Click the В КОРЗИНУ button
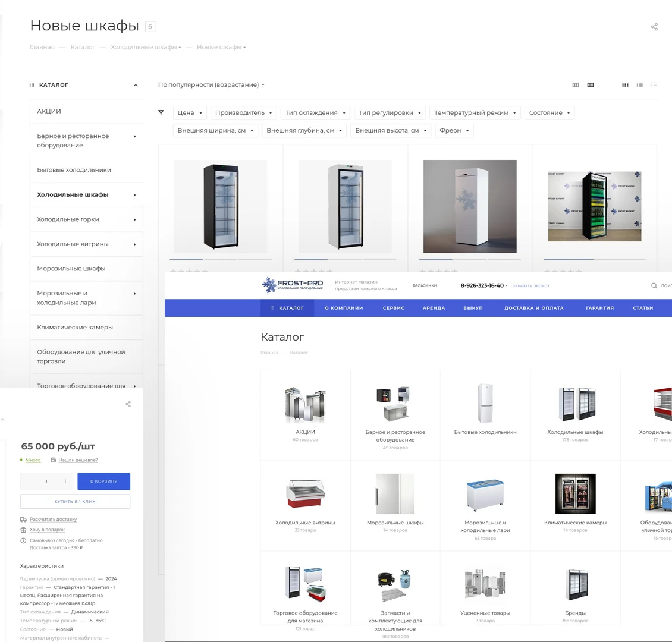Viewport: 672px width, 642px height. click(103, 481)
